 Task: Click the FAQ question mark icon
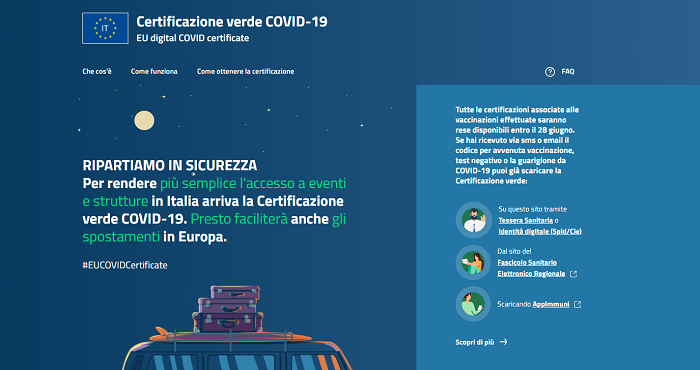550,72
